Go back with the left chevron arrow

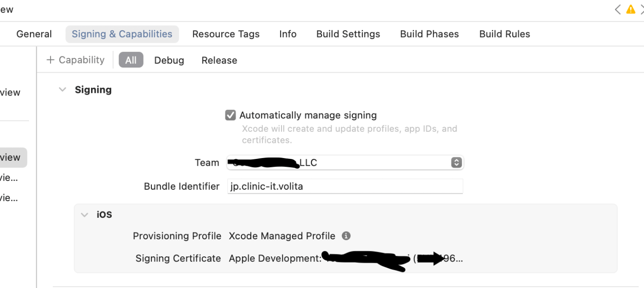tap(618, 9)
